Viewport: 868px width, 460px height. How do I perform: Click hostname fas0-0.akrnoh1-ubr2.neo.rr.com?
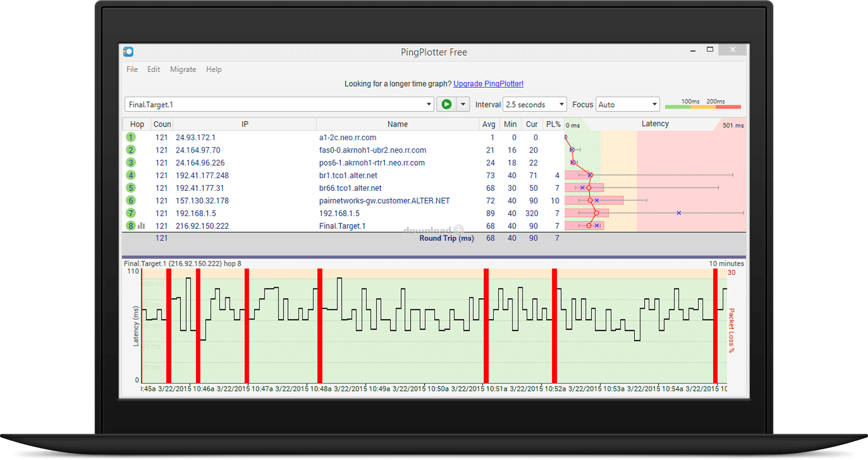(x=373, y=150)
